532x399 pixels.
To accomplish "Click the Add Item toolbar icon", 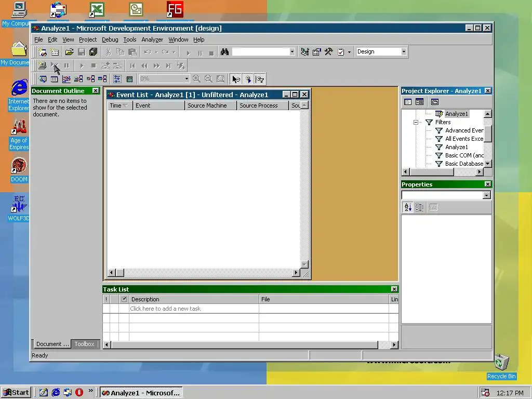I will 55,52.
